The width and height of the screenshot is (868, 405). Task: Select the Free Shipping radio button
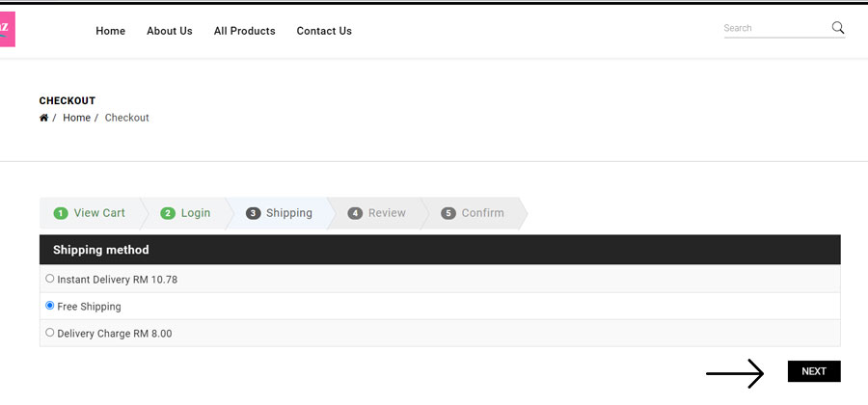pyautogui.click(x=50, y=306)
